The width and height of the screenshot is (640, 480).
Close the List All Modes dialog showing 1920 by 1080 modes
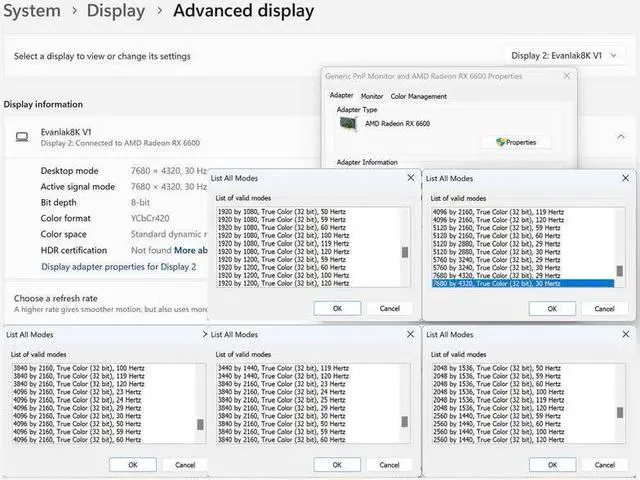tap(410, 178)
